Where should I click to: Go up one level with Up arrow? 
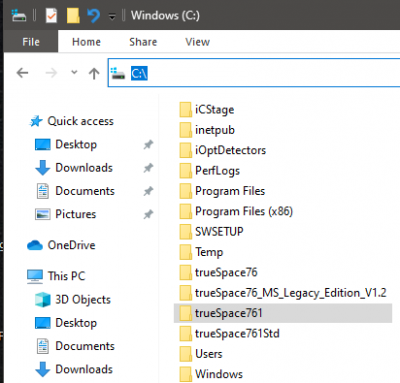(x=94, y=73)
